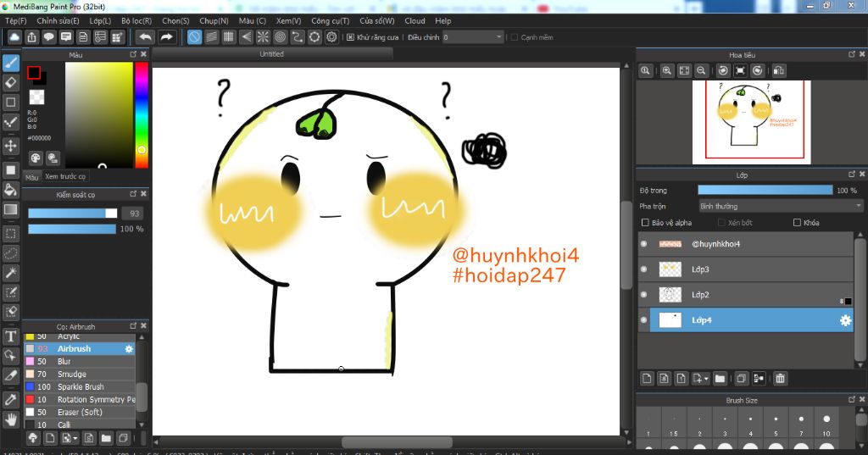This screenshot has width=868, height=455.
Task: Click the export/share icon in toolbar
Action: [x=31, y=37]
